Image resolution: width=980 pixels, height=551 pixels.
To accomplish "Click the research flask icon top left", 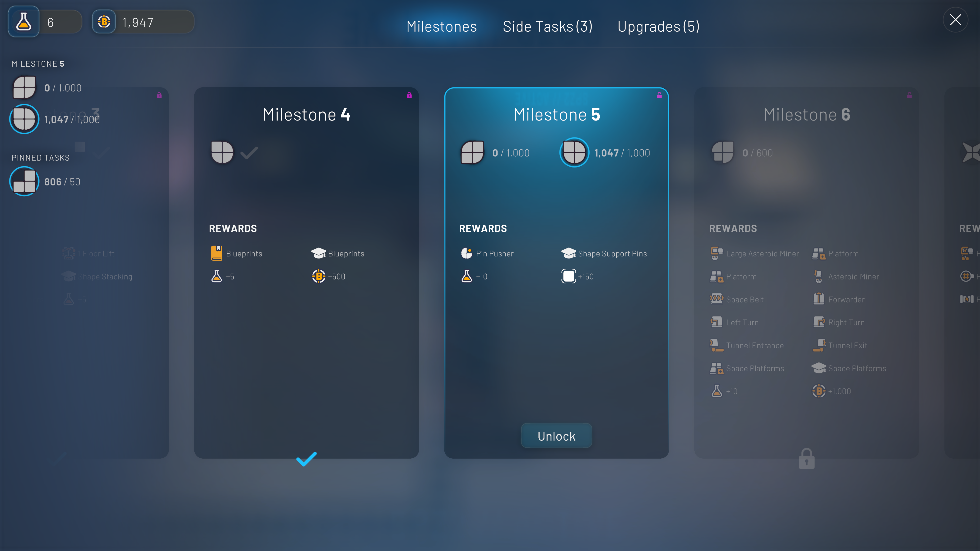I will (x=23, y=22).
